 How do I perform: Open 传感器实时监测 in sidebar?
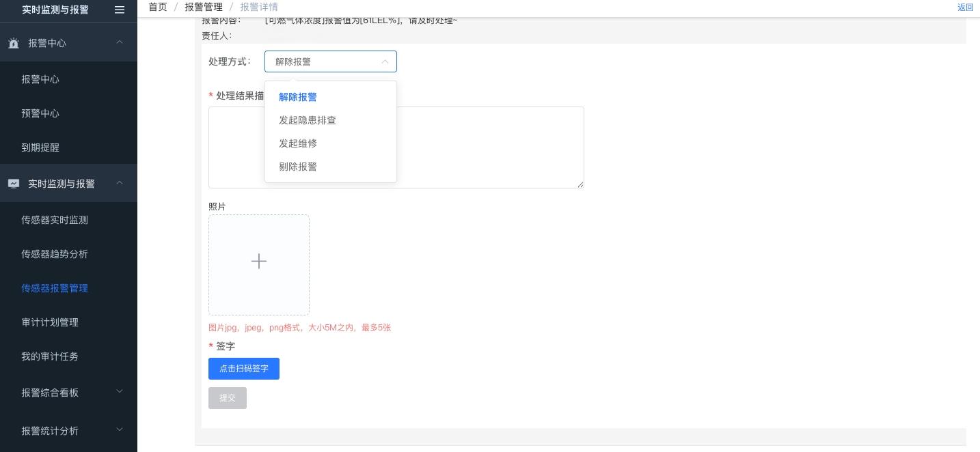pos(55,220)
